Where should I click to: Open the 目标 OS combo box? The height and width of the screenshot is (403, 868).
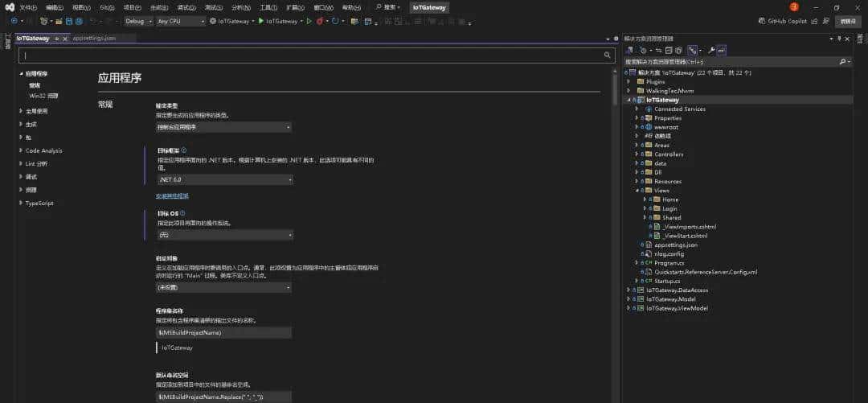tap(225, 235)
